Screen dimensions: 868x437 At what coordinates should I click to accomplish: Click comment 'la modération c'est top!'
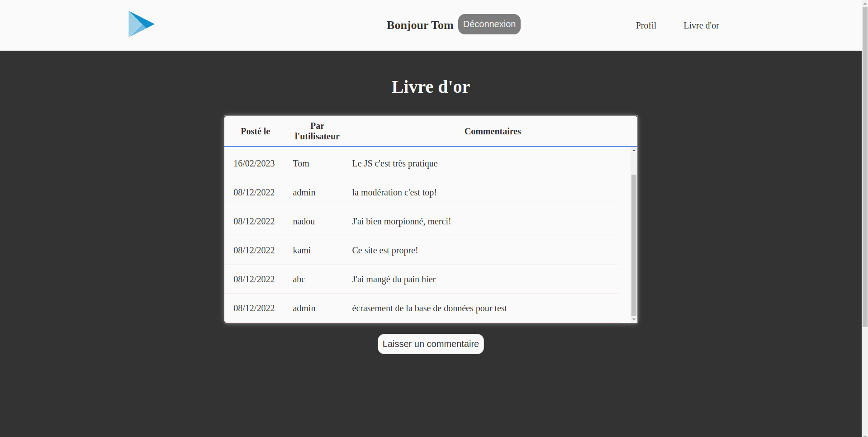click(x=394, y=192)
